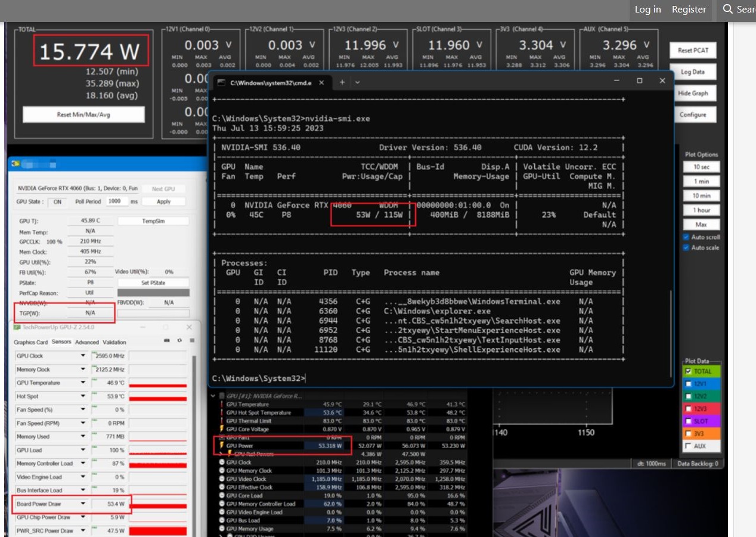Click Reset Min/Max/Avg button in PCAT

(84, 114)
